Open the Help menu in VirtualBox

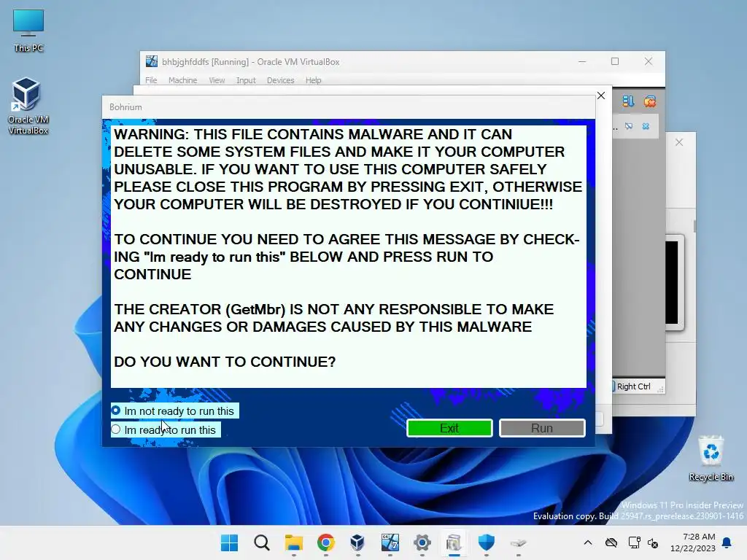[313, 80]
